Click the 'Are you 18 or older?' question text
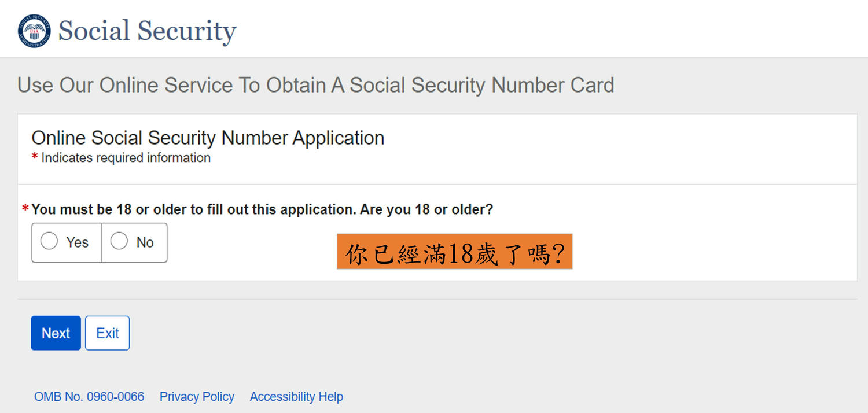Screen dimensions: 868x413 tap(426, 209)
